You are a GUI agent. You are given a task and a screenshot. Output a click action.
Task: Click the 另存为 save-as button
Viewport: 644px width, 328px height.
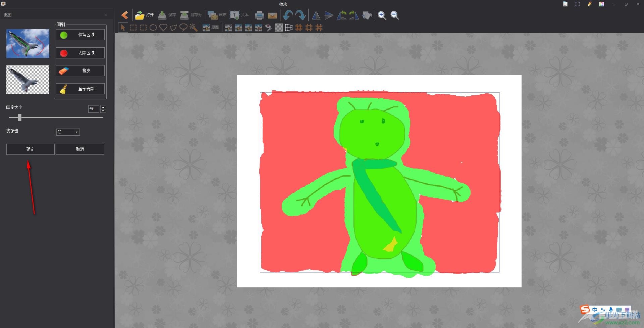[191, 15]
